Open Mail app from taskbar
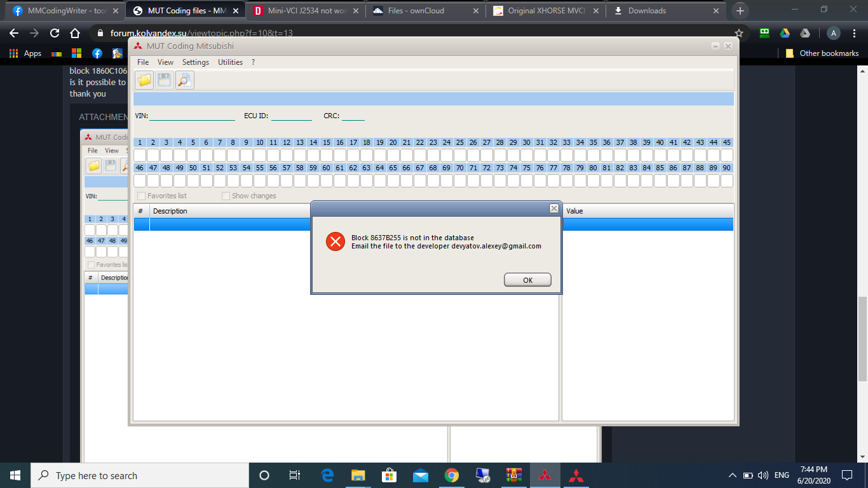 click(x=420, y=475)
